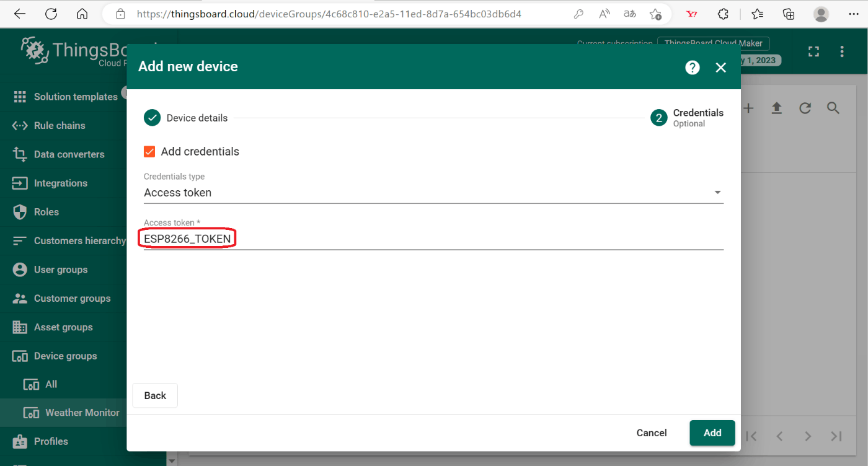Click the Add button
This screenshot has width=868, height=466.
712,433
